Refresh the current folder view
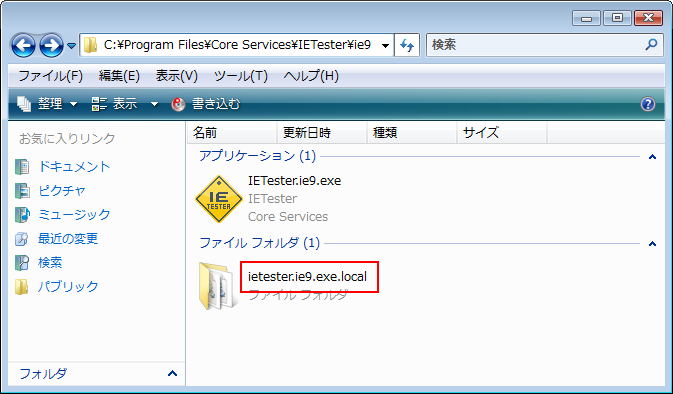673x394 pixels. [x=406, y=45]
